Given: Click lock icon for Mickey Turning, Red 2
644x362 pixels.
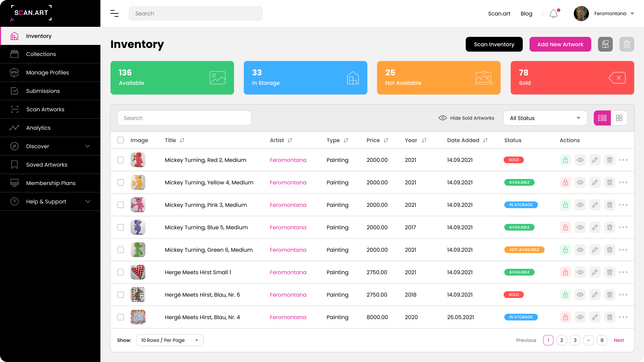Looking at the screenshot, I should click(x=565, y=160).
